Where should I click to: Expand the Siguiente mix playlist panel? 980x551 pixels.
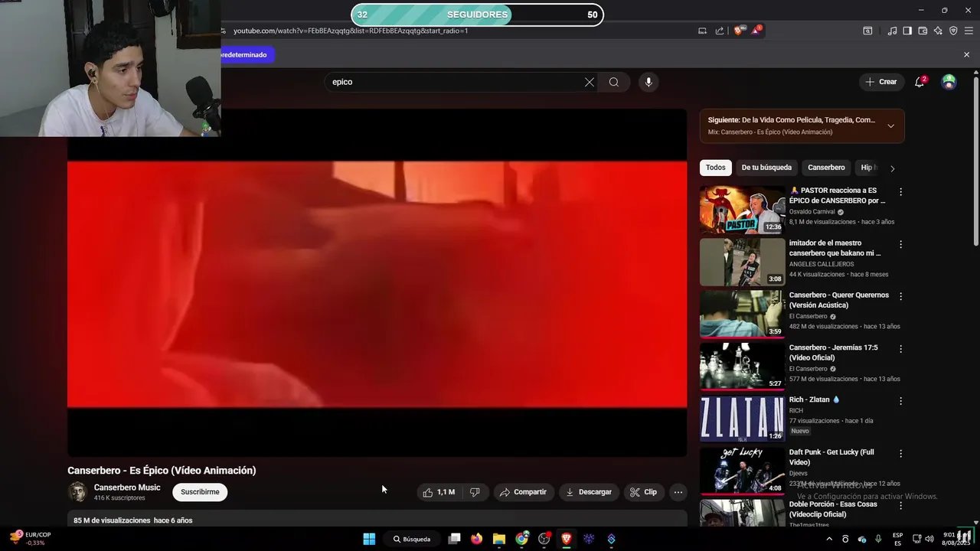890,126
